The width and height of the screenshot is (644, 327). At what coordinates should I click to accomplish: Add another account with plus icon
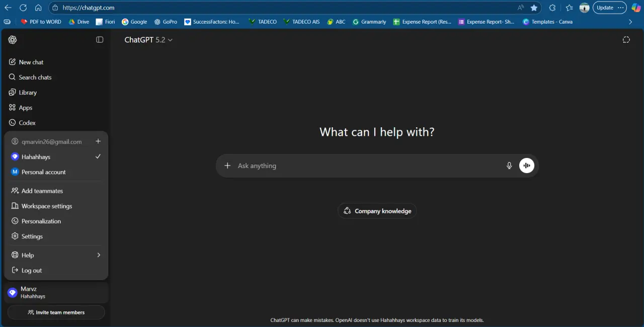click(x=98, y=141)
